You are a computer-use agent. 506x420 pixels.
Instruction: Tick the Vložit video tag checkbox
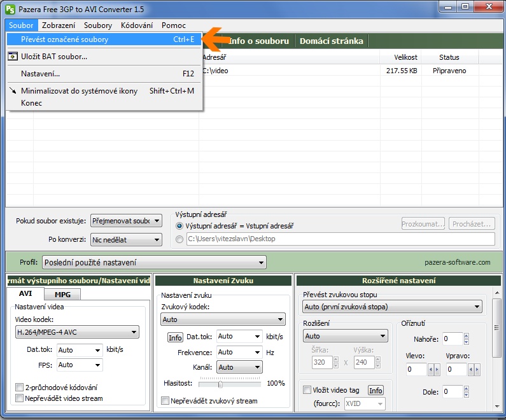(x=307, y=390)
